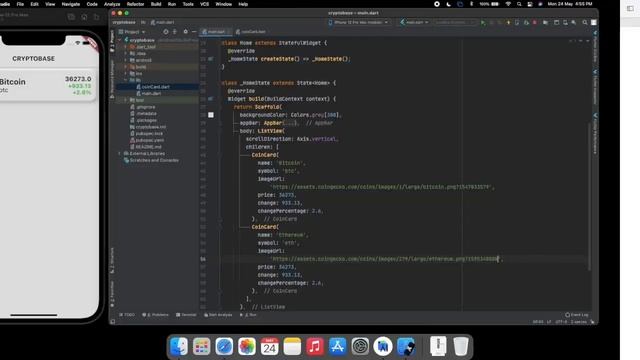Select README.md file
This screenshot has height=360, width=640.
[146, 147]
